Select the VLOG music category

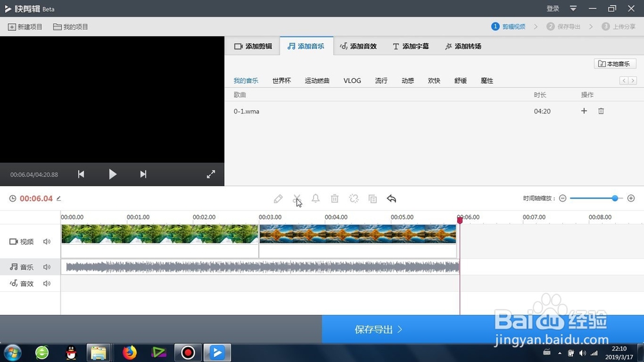(352, 81)
